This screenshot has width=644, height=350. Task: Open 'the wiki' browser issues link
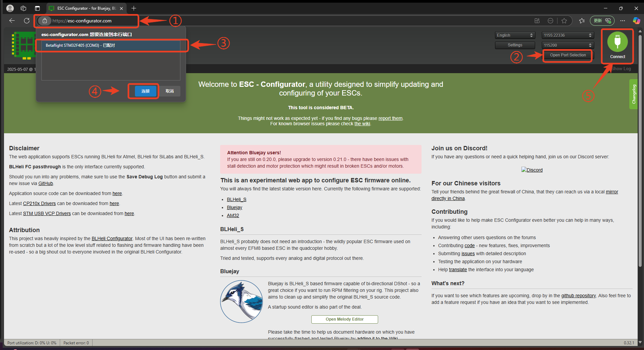[x=362, y=124]
